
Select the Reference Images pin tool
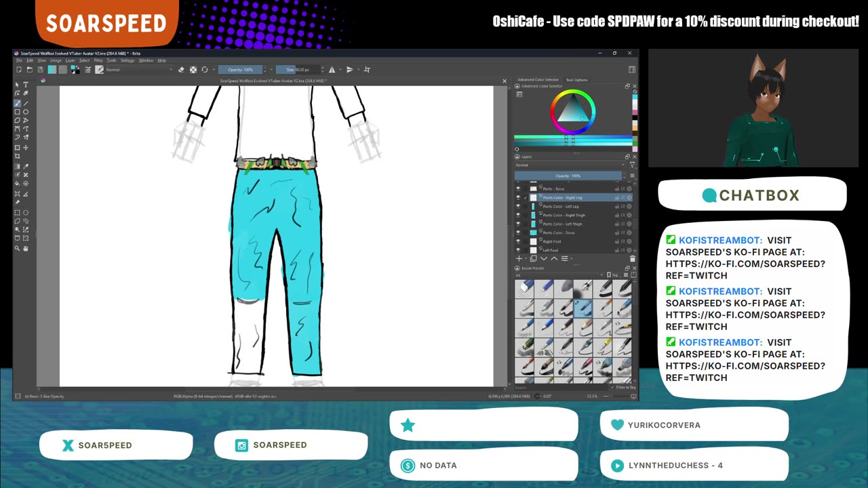click(17, 202)
